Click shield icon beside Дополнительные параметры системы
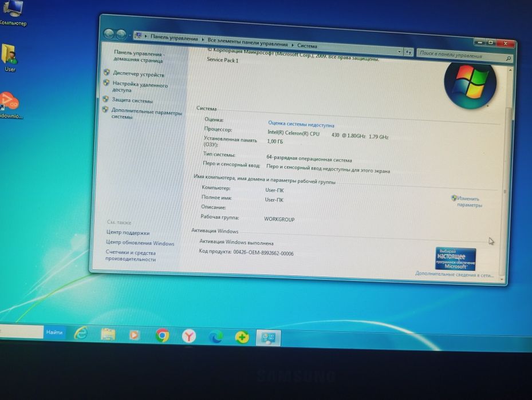The height and width of the screenshot is (400, 532). point(105,109)
